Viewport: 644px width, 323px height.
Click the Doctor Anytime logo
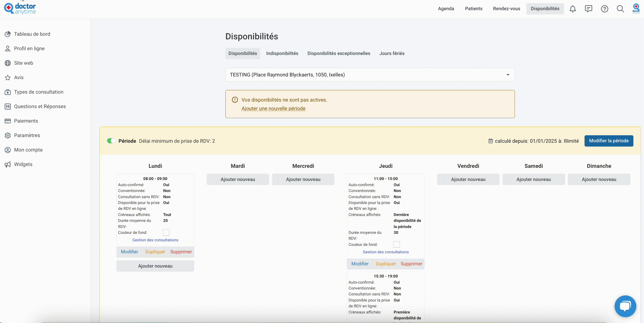click(20, 9)
